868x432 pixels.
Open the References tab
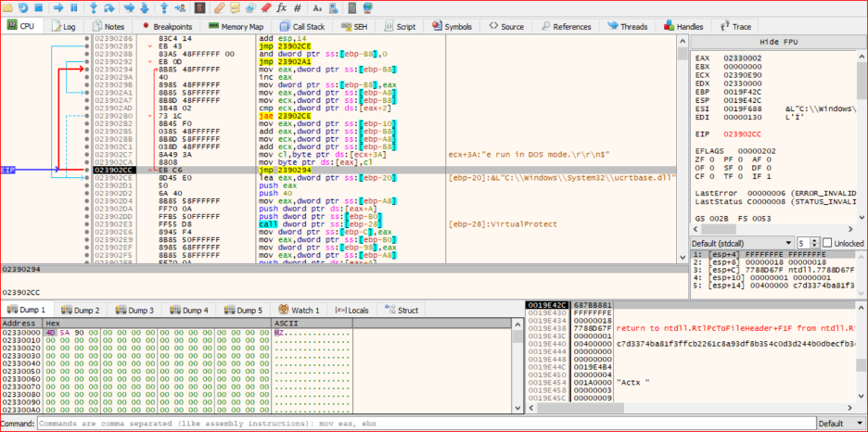[x=567, y=26]
